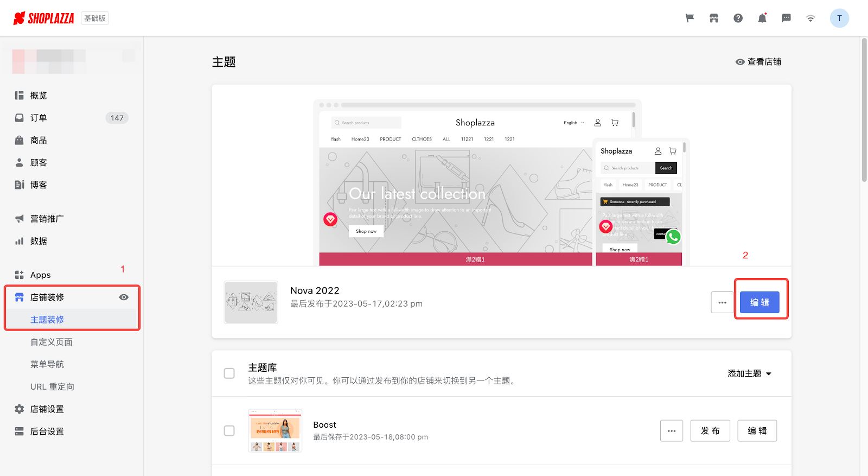
Task: Click the 147 orders count badge
Action: coord(117,118)
